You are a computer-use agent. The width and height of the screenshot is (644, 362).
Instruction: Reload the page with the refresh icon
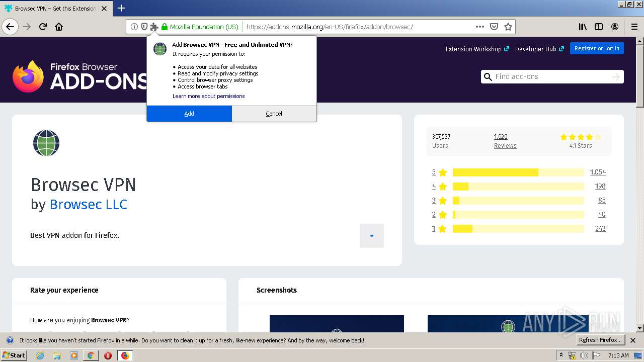[43, 27]
